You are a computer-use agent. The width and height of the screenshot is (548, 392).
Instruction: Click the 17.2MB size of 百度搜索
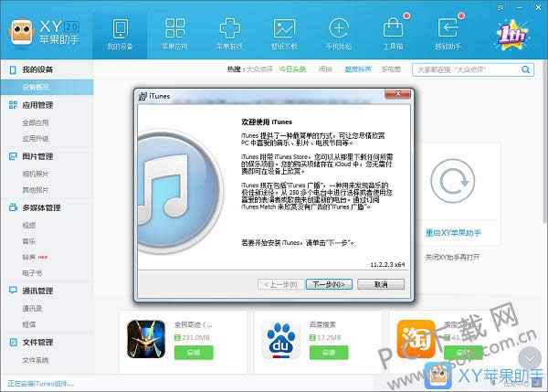click(329, 337)
